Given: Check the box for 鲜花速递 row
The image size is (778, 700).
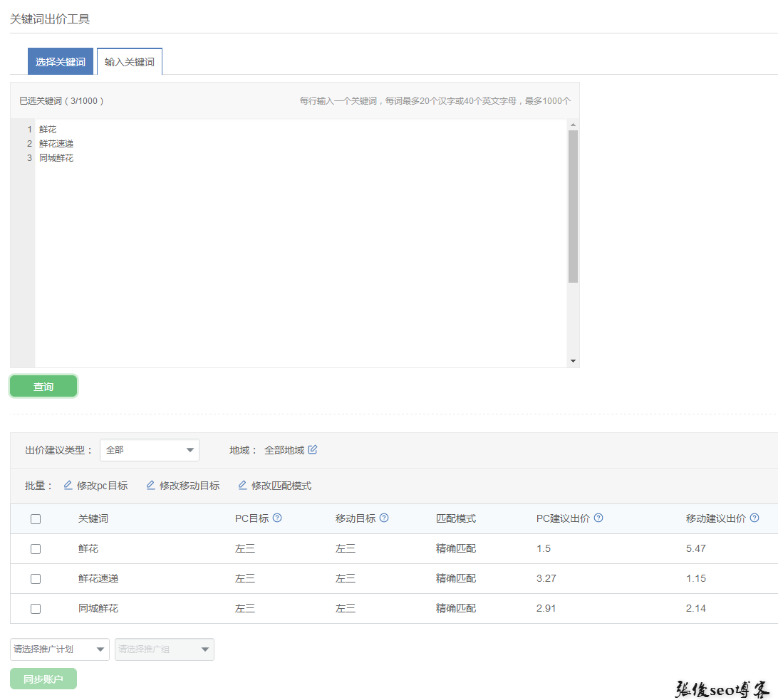Looking at the screenshot, I should 36,578.
